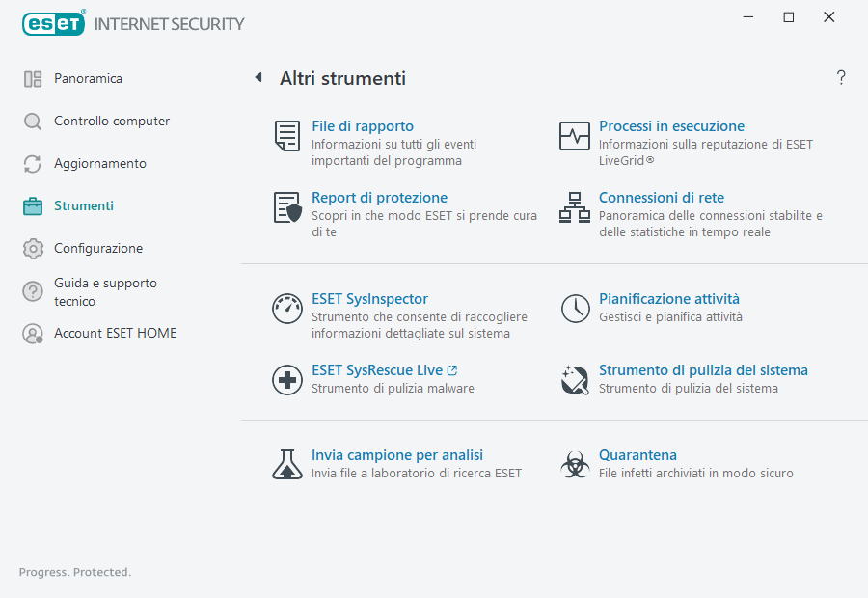Open the Quarantena biohazard icon
The height and width of the screenshot is (598, 868).
click(575, 465)
